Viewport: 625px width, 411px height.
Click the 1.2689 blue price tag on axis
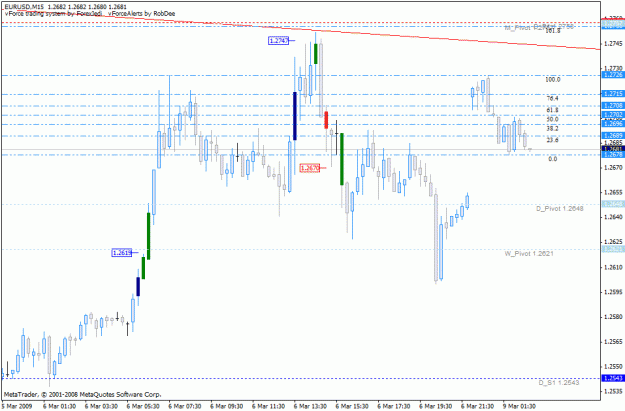click(x=613, y=136)
